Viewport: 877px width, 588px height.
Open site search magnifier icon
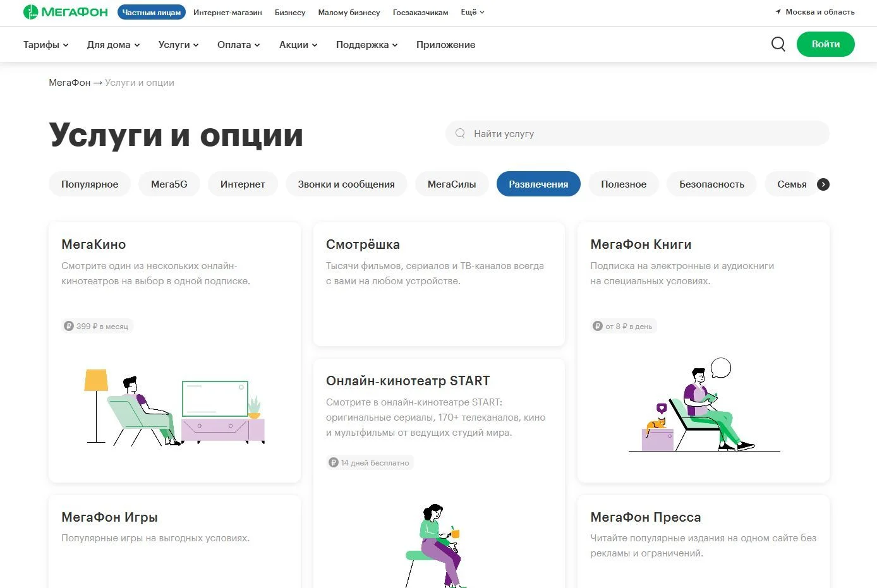[778, 44]
